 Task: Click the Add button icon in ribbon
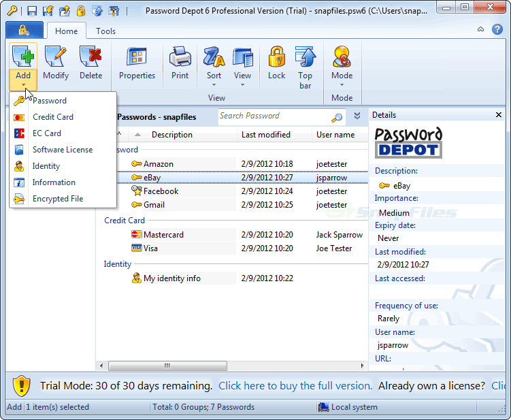tap(23, 56)
